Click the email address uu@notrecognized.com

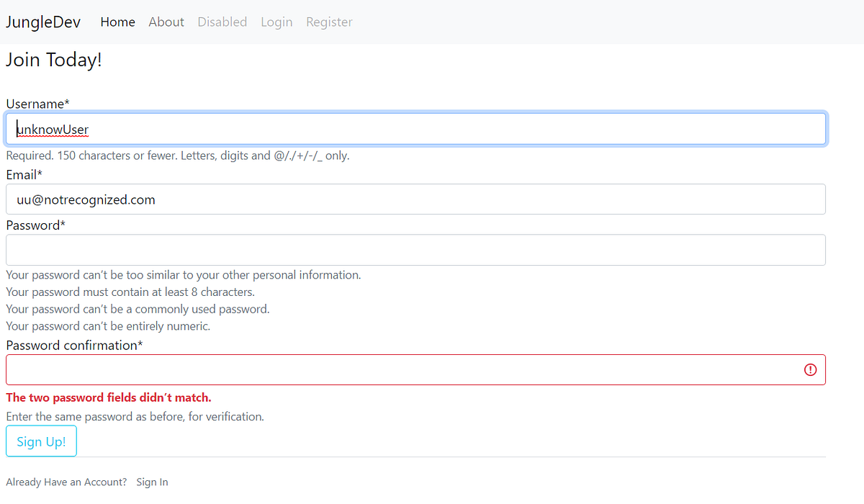tap(86, 199)
